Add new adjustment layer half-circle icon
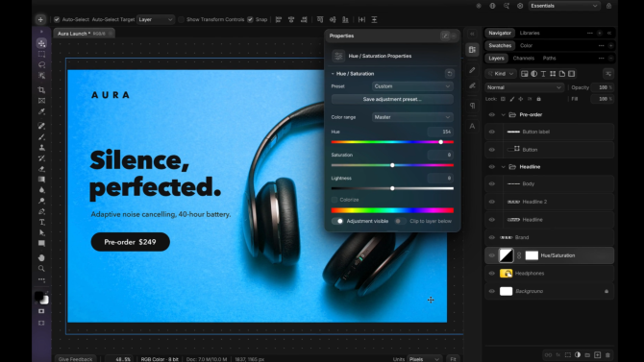The image size is (644, 362). point(578,354)
